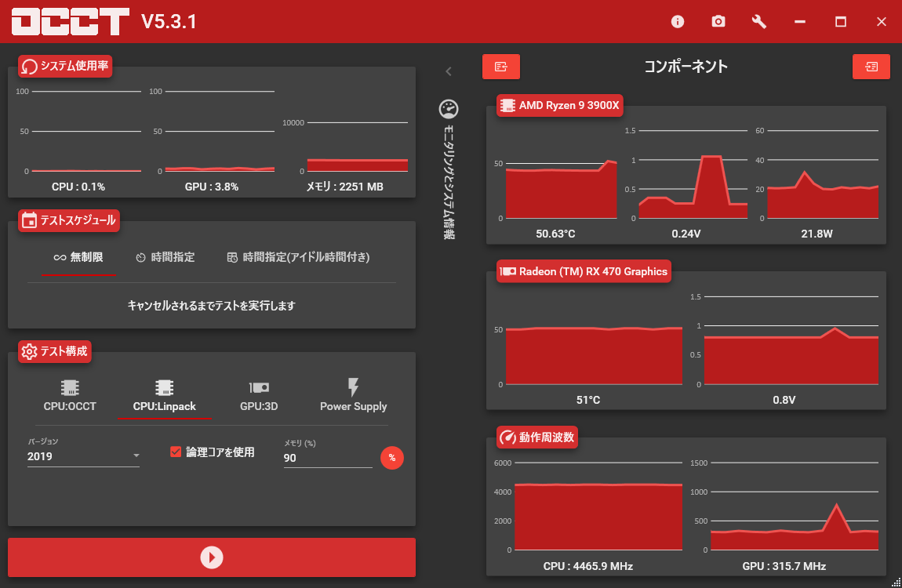Switch to the Power Supply test
This screenshot has height=588, width=902.
[353, 395]
